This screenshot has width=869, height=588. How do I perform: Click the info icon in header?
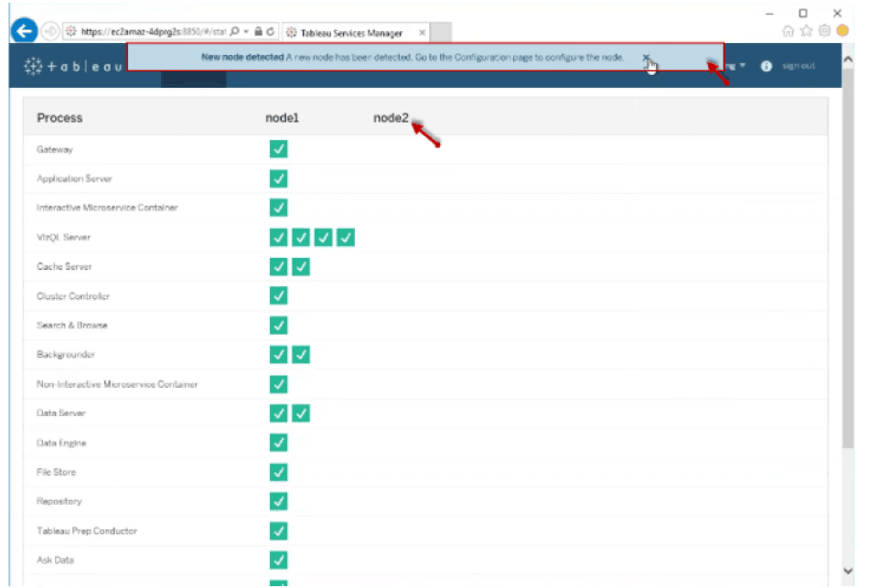click(767, 67)
